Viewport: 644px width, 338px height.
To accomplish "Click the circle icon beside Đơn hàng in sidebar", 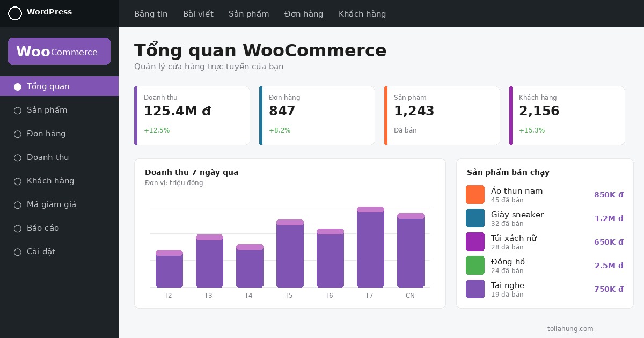I will (18, 134).
